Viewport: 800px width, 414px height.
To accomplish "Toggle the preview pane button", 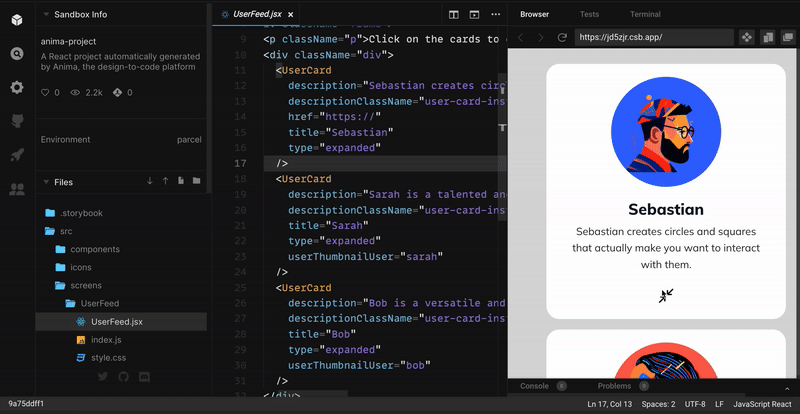I will point(474,15).
